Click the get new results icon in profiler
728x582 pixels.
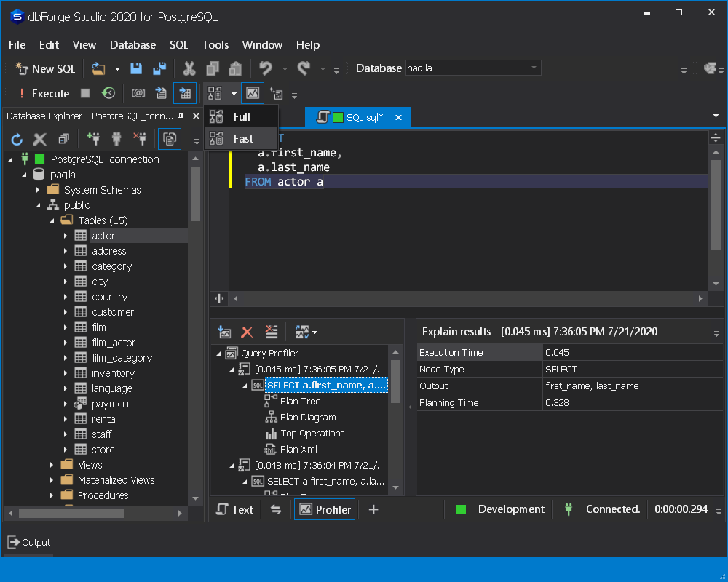(224, 332)
